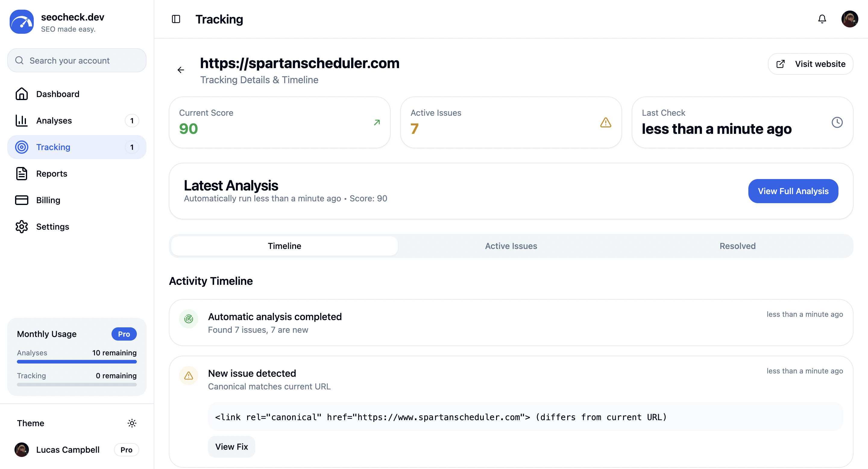Click the Active Issues warning triangle
The image size is (868, 469).
(x=605, y=122)
